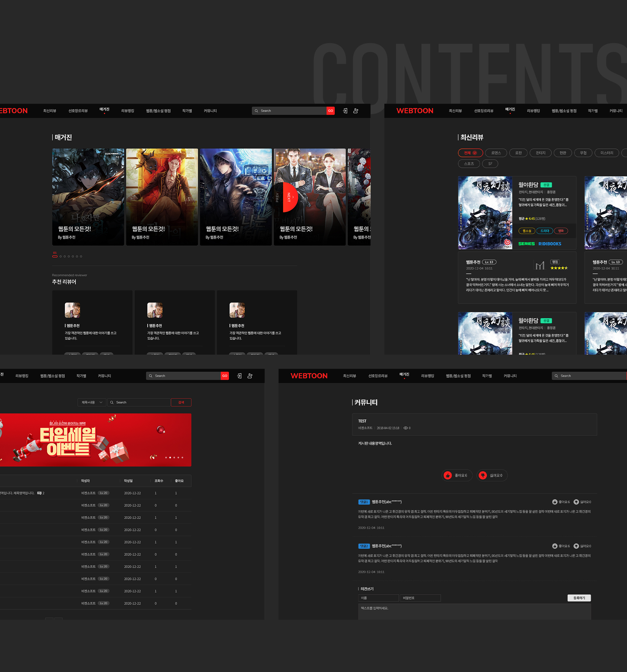Viewport: 627px width, 672px height.
Task: Open 작가별 navigation menu in top-left header
Action: coord(187,111)
